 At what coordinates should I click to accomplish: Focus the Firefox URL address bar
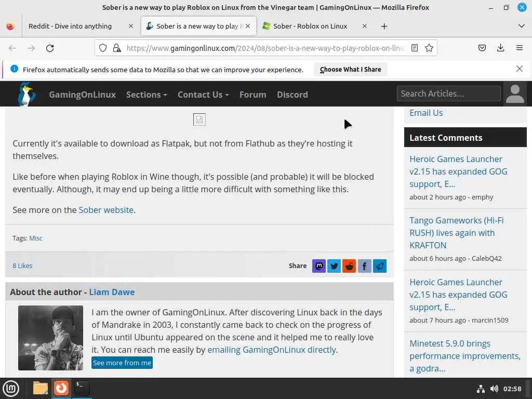(x=264, y=48)
